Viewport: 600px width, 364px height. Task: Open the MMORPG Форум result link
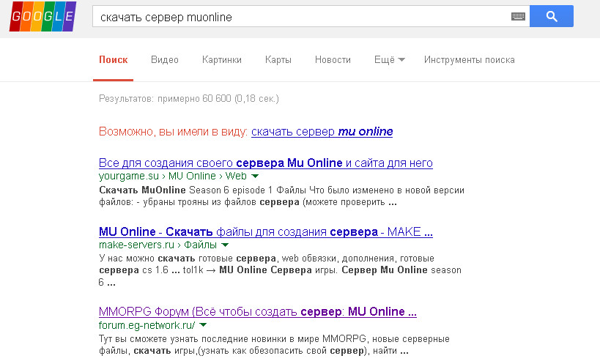(x=258, y=312)
